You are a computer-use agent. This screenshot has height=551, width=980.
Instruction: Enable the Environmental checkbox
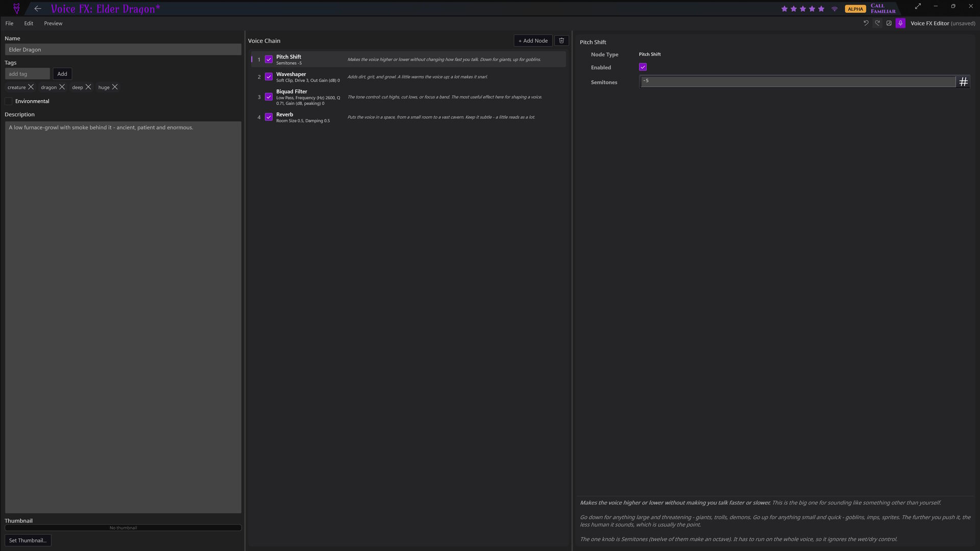(x=9, y=101)
